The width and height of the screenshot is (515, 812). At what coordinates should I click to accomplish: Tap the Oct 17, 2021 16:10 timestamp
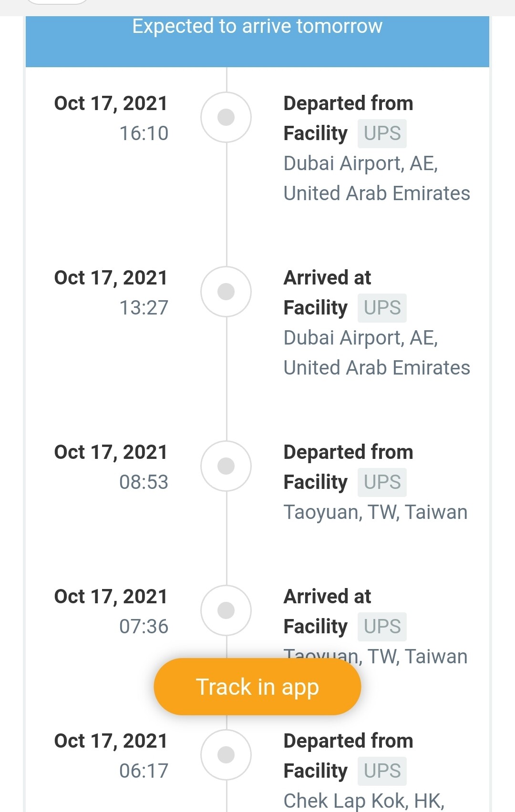pyautogui.click(x=111, y=118)
